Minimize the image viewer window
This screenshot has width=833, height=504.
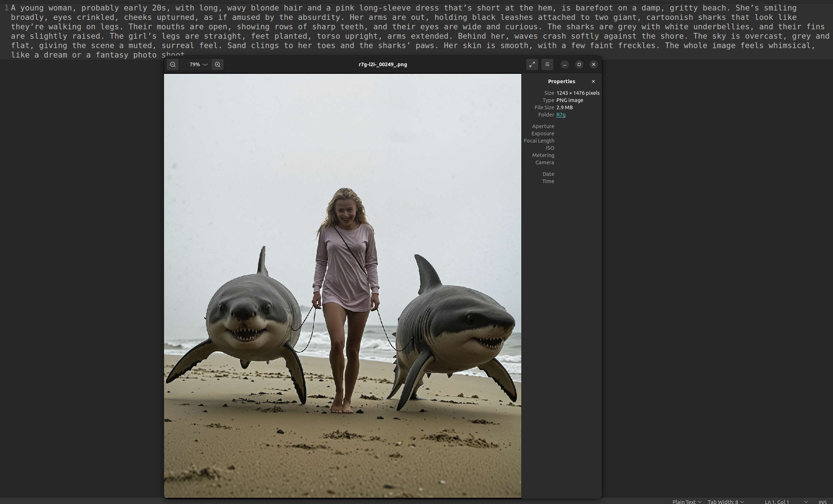(x=564, y=64)
